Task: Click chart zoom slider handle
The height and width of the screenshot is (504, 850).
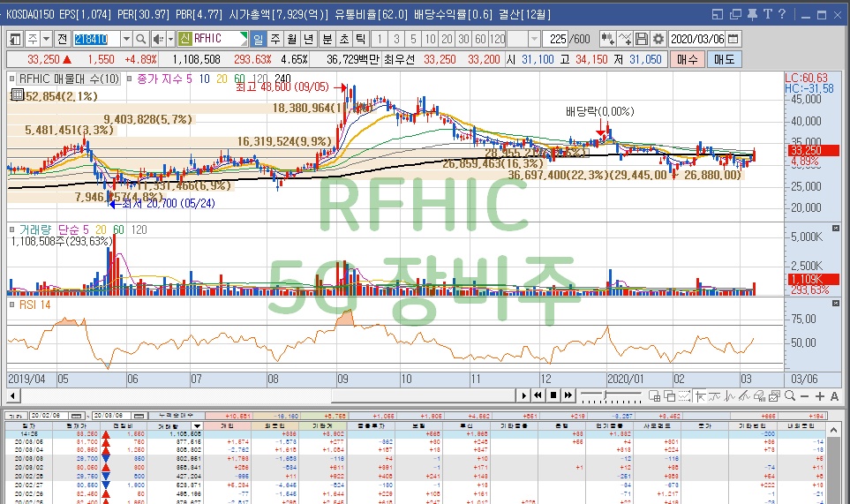Action: [606, 395]
